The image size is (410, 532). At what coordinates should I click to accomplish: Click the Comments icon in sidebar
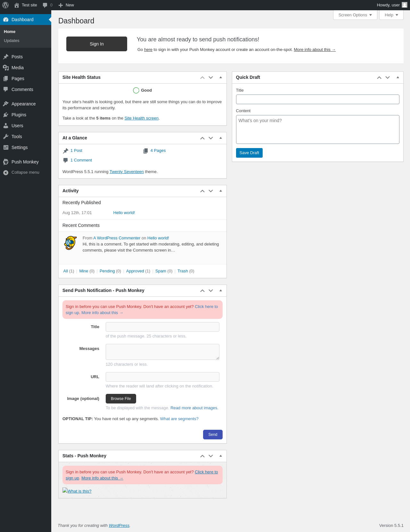click(x=6, y=89)
